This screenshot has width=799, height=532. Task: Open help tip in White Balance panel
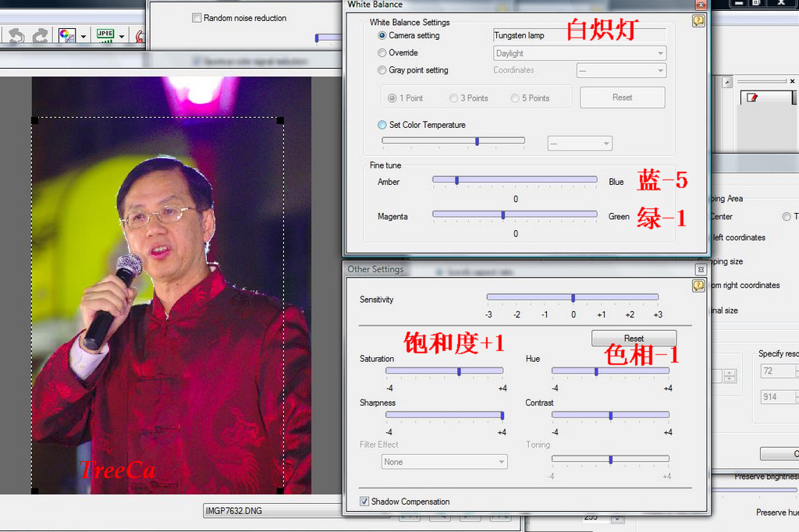point(698,22)
